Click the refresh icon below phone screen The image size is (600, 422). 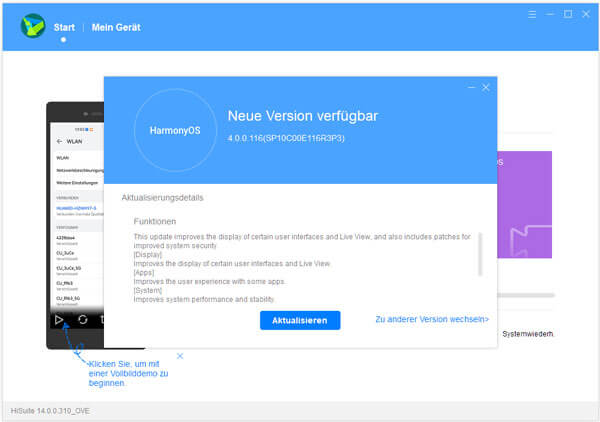point(82,320)
